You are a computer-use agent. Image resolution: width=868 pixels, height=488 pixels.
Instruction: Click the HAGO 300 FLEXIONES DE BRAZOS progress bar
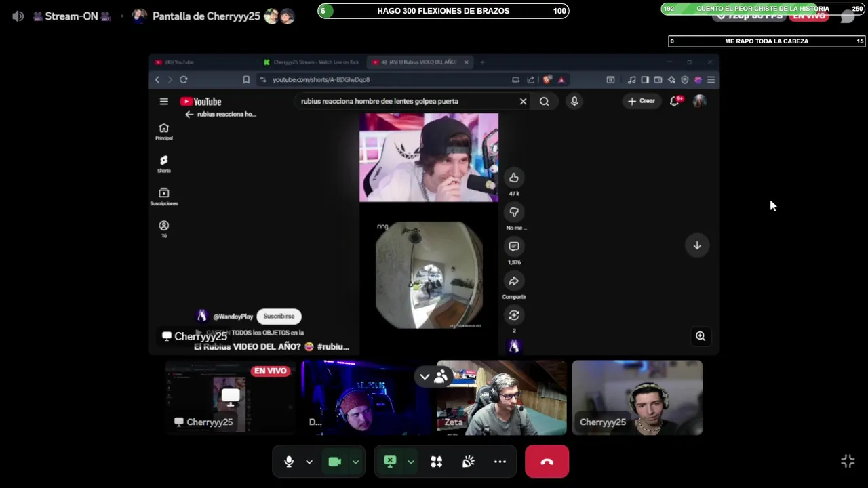[x=443, y=10]
